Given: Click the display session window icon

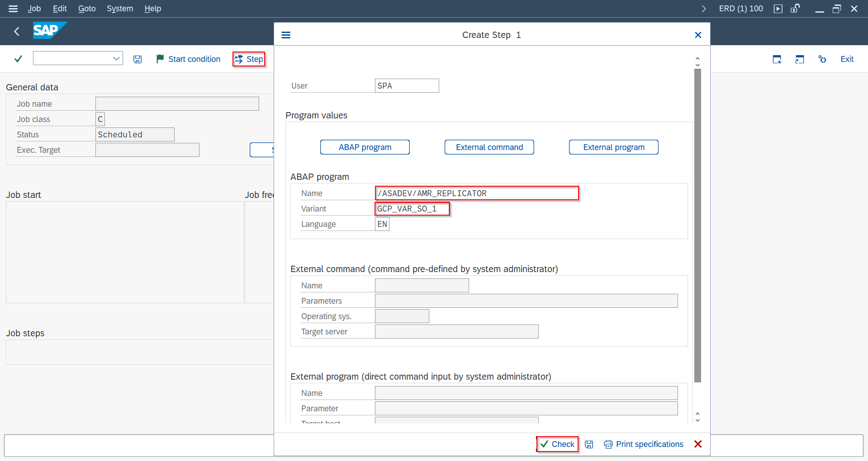Looking at the screenshot, I should 800,59.
